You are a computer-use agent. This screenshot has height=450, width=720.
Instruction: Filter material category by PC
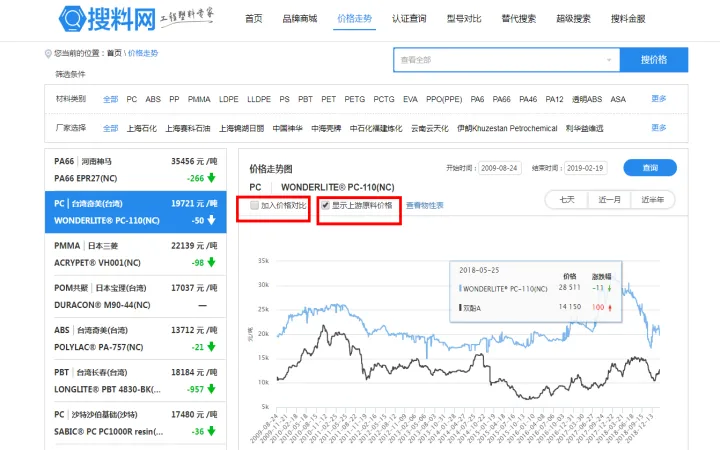click(x=132, y=99)
